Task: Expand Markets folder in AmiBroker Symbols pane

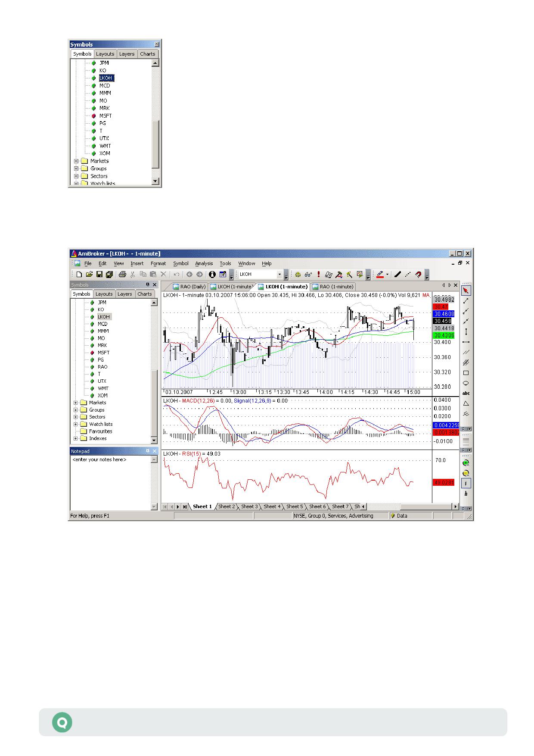Action: (x=76, y=403)
